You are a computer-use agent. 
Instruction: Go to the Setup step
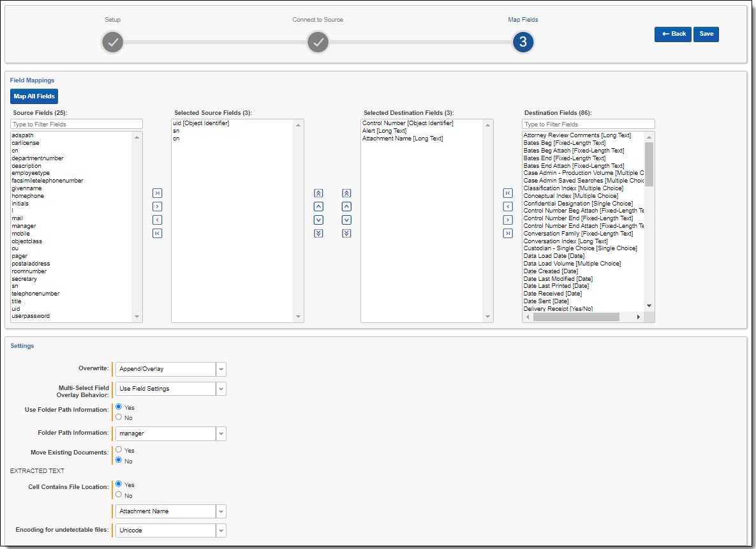(x=112, y=43)
